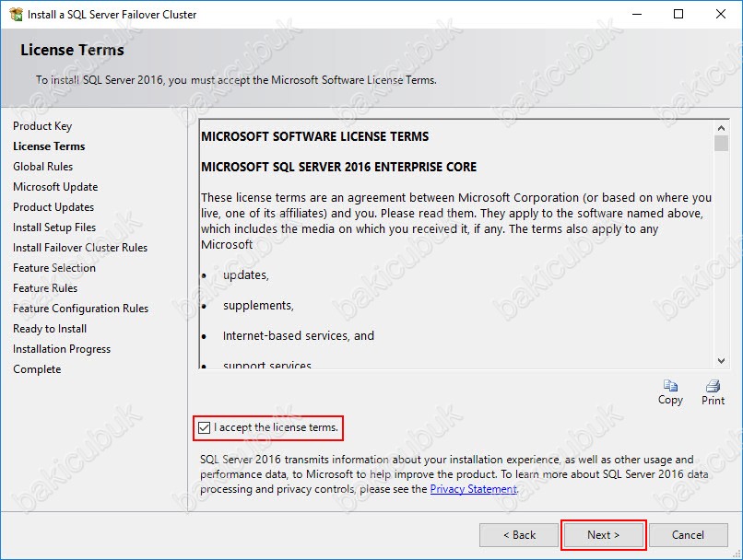Minimize the setup window
This screenshot has height=560, width=743.
[x=637, y=14]
